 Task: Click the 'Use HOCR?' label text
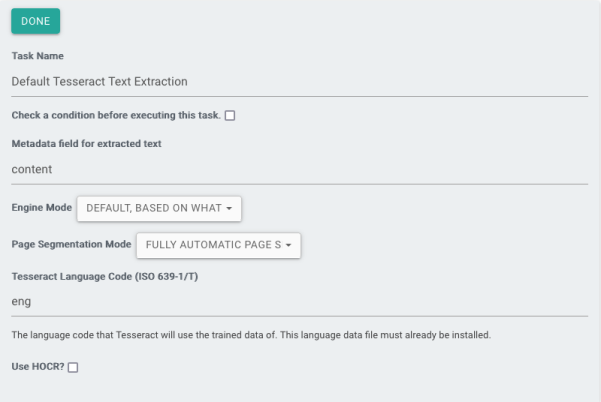(x=37, y=368)
